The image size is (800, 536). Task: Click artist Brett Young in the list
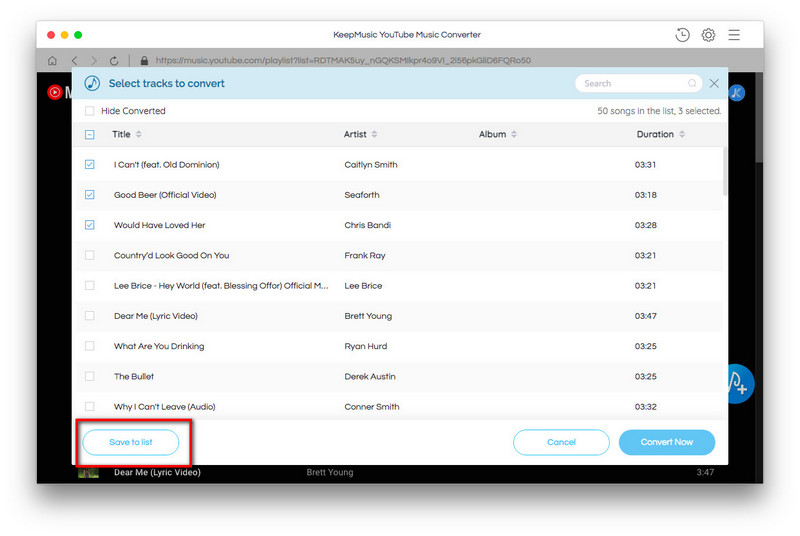[368, 316]
